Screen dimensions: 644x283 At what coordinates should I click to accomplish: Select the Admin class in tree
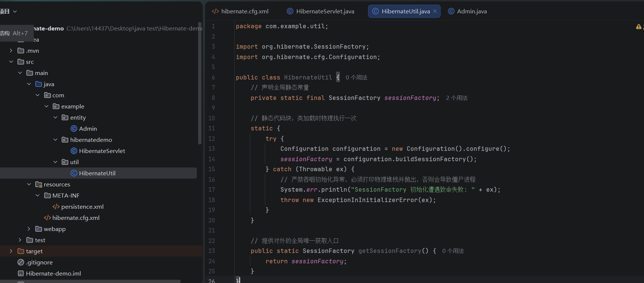click(88, 129)
